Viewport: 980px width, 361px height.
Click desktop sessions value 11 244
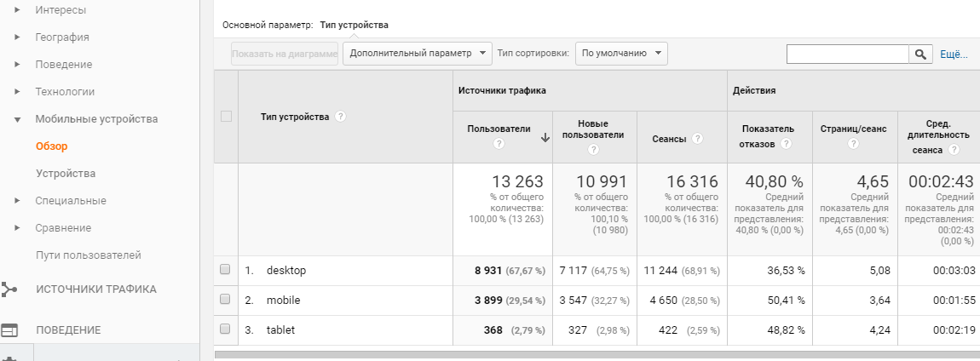tap(660, 271)
